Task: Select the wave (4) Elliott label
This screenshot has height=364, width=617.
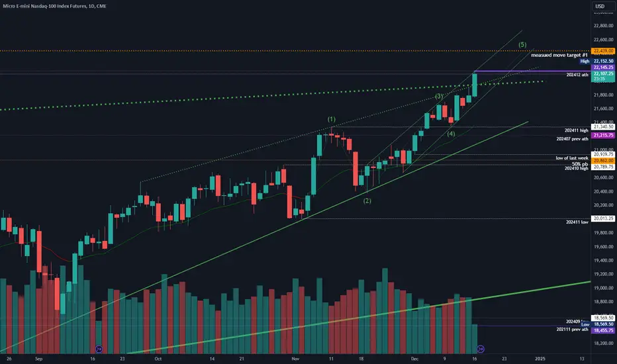Action: tap(451, 134)
